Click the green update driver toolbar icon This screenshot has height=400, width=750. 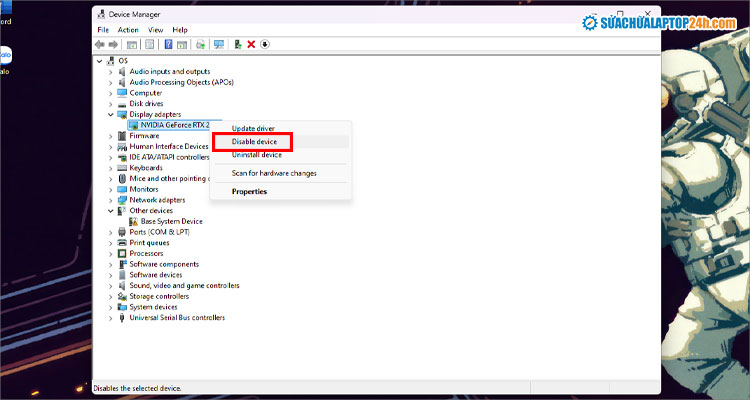tap(237, 44)
